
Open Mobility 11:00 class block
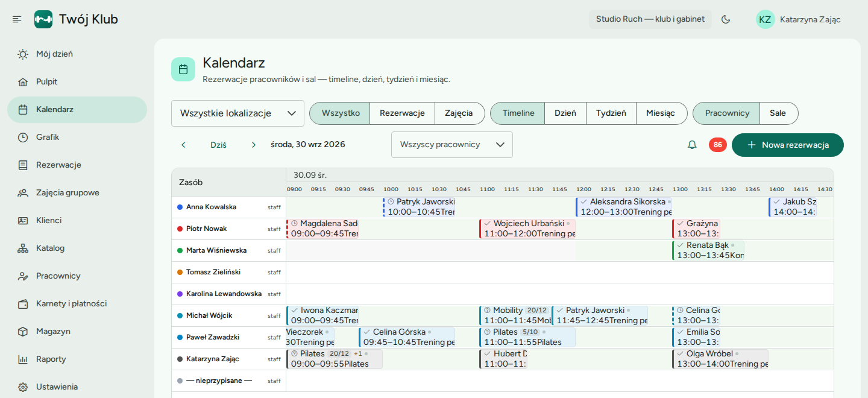pos(515,315)
